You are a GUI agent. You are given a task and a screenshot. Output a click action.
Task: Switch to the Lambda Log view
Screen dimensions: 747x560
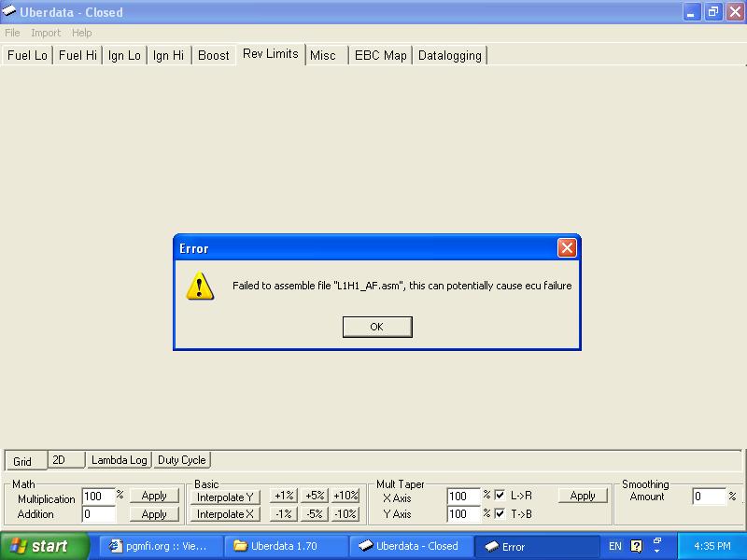coord(119,460)
